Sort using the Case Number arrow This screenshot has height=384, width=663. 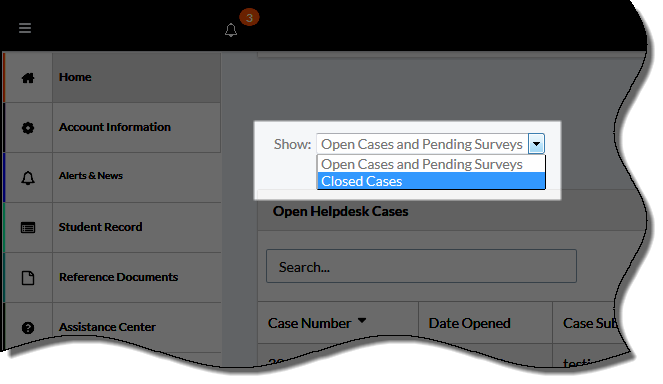(362, 321)
